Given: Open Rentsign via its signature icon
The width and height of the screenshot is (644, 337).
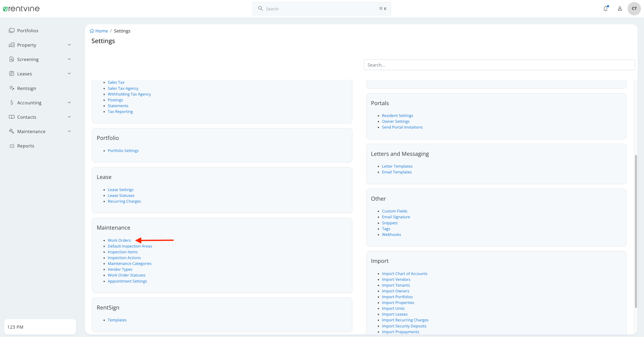Looking at the screenshot, I should [12, 88].
